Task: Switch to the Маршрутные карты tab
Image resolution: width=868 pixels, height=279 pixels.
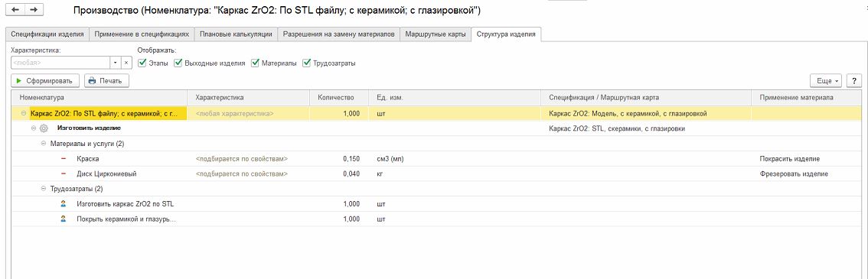Action: (x=435, y=34)
